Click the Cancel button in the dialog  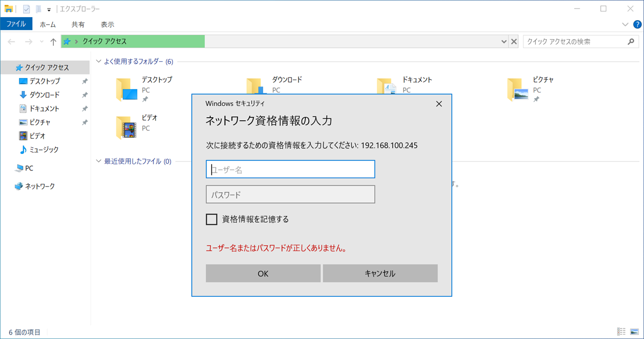(380, 274)
